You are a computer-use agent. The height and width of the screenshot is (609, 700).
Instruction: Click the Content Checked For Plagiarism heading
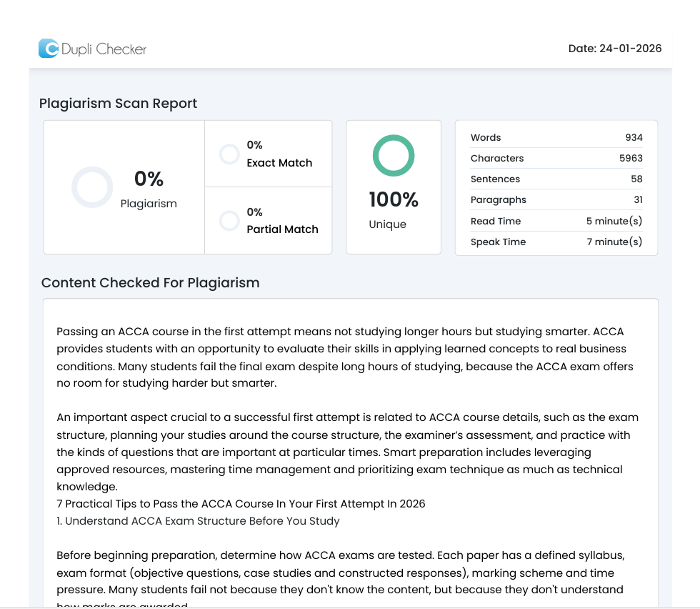(150, 282)
